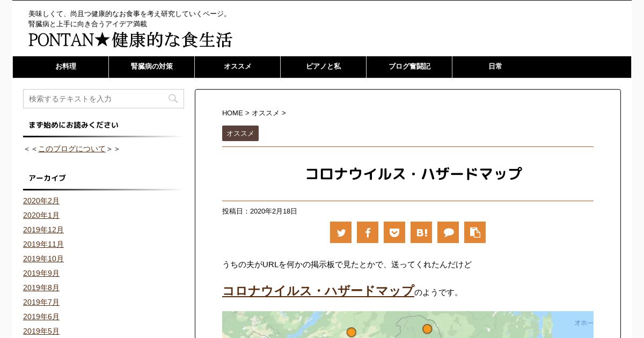Open the 日常 menu
Viewport: 644px width, 338px height.
pyautogui.click(x=495, y=67)
